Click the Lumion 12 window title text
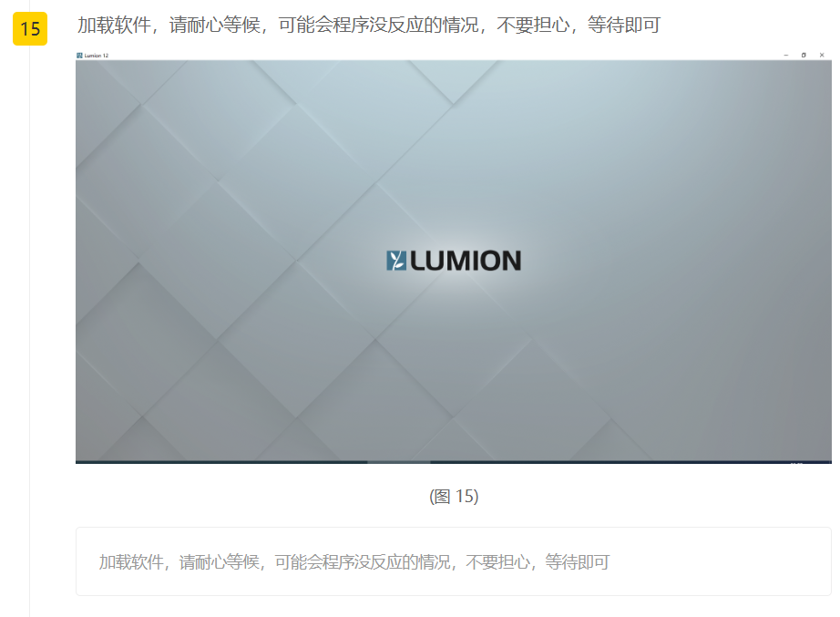 click(97, 56)
